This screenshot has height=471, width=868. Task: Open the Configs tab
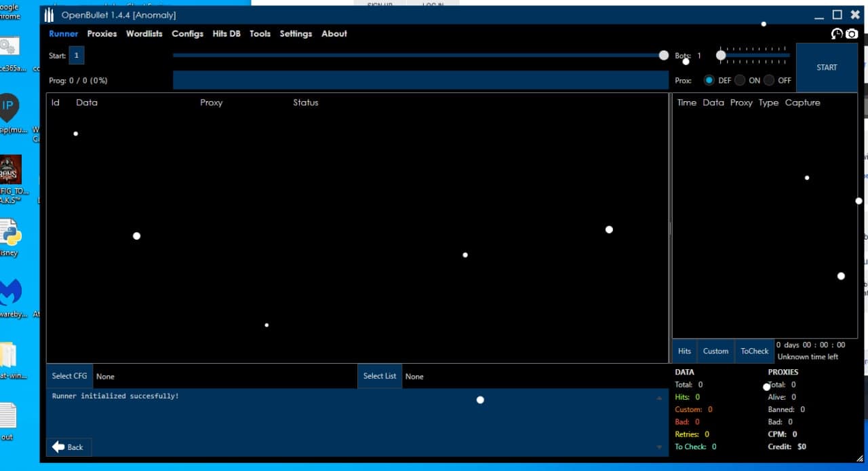(187, 33)
